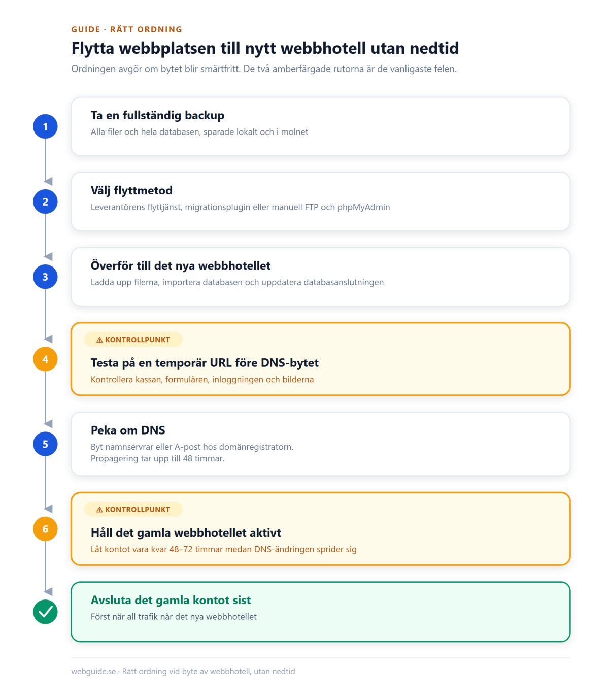Select Håll det gamla webbhotellet aktivt heading
The height and width of the screenshot is (700, 609).
186,532
